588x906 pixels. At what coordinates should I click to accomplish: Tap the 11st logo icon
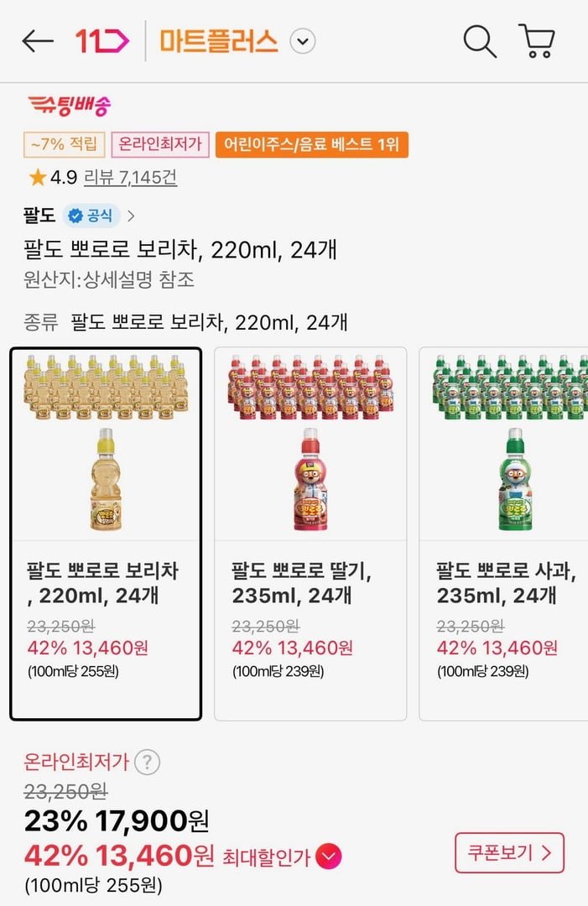102,41
